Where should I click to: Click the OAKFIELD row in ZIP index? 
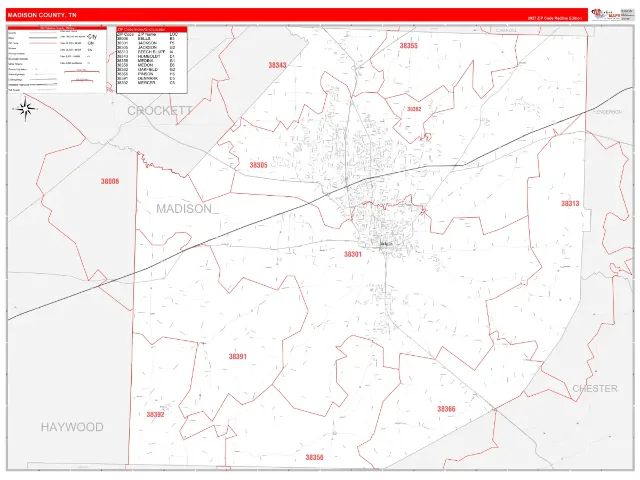[x=147, y=70]
